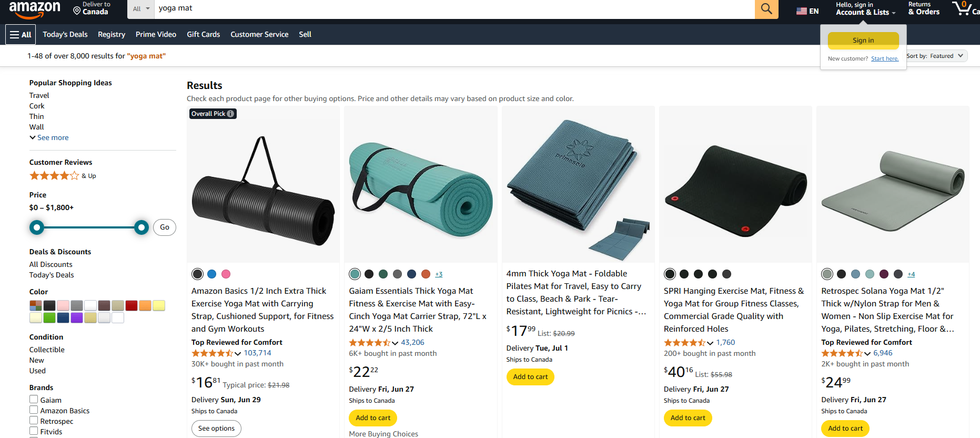Check the Gaiam brand filter

pyautogui.click(x=34, y=399)
